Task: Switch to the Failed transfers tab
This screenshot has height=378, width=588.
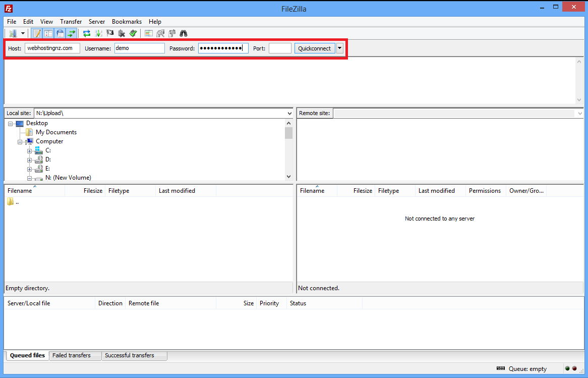Action: pyautogui.click(x=72, y=355)
